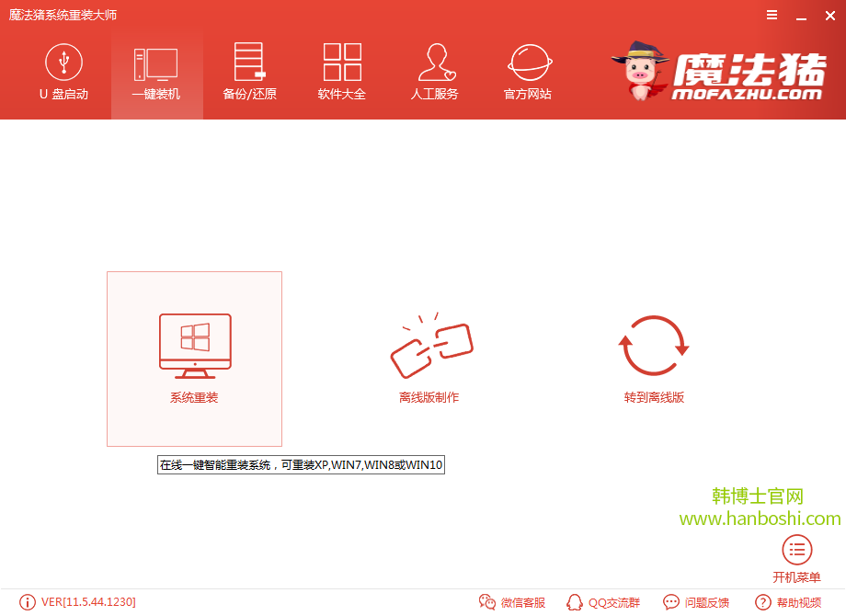
Task: Go to 软件大全 software library
Action: point(342,74)
